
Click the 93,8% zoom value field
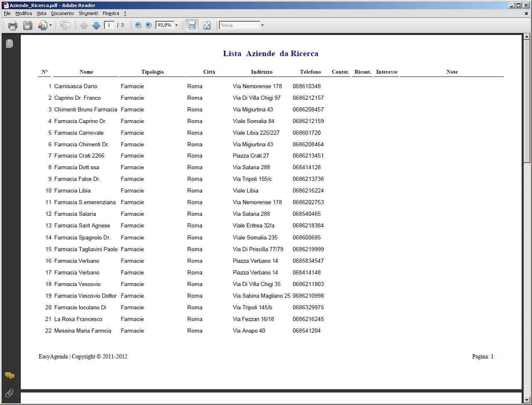click(165, 25)
